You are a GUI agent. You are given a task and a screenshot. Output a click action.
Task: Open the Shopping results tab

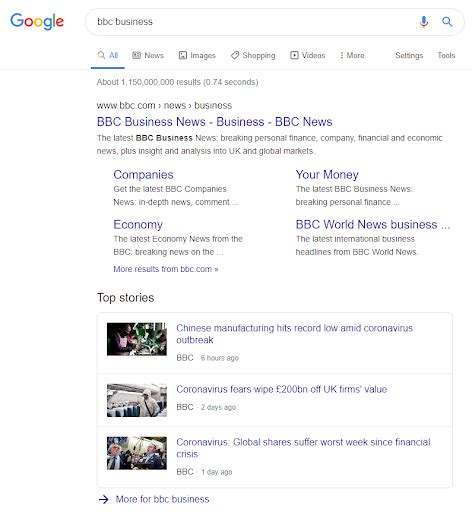tap(253, 55)
